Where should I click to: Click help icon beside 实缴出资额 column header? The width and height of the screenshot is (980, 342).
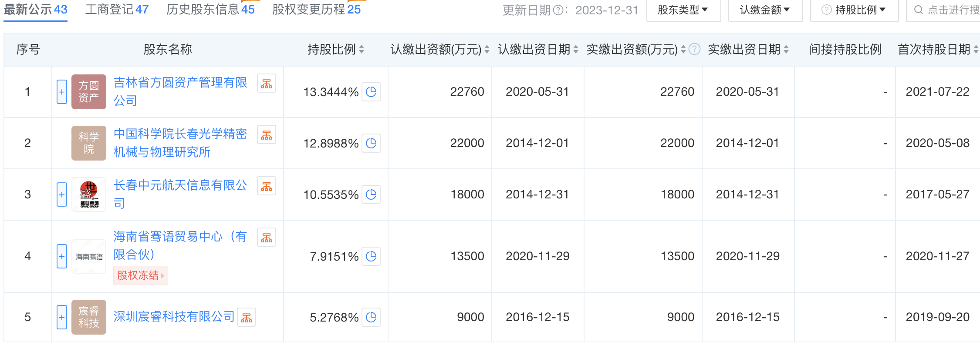coord(695,49)
